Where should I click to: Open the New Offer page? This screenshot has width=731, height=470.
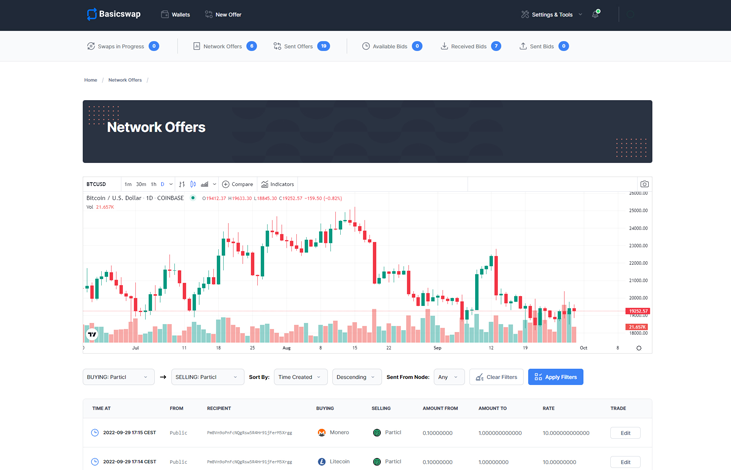click(223, 14)
